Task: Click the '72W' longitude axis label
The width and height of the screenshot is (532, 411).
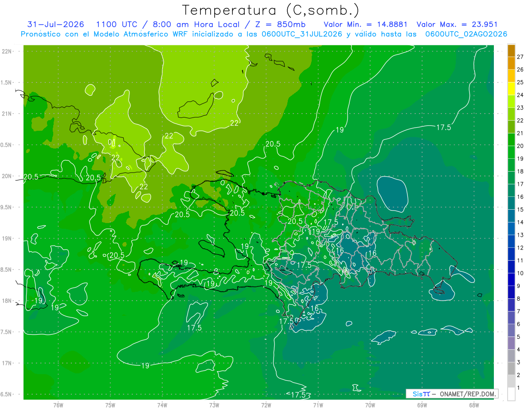Action: point(266,405)
